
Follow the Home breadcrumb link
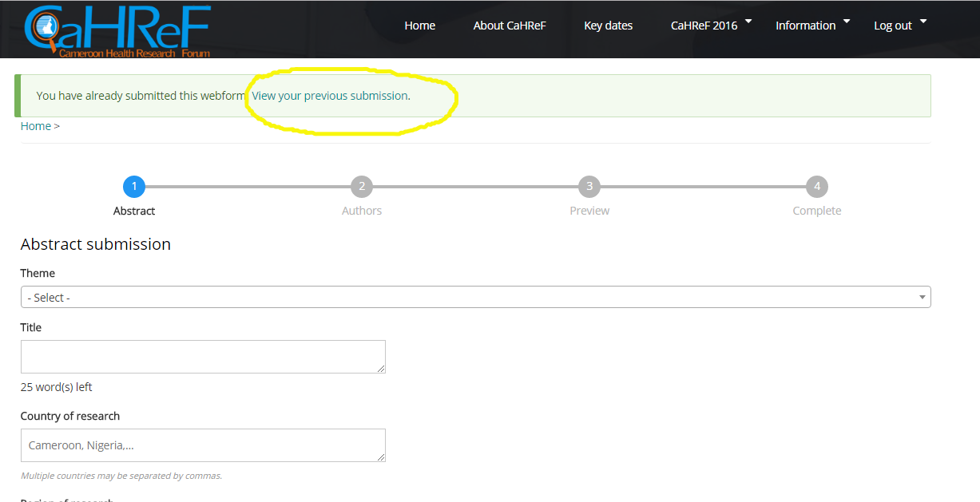(x=36, y=126)
